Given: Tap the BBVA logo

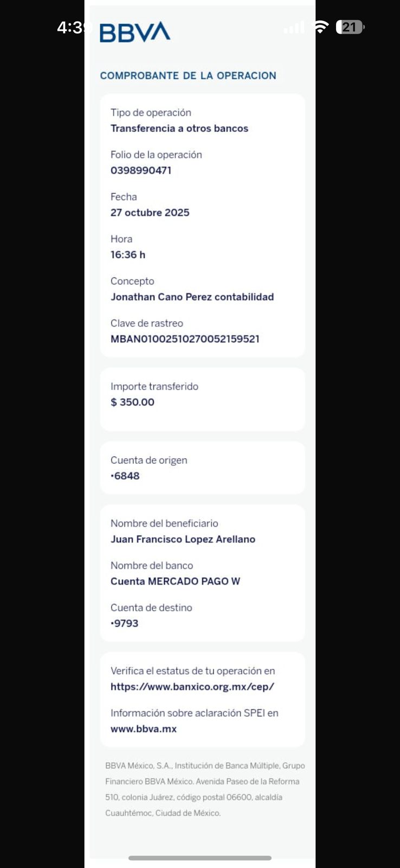Looking at the screenshot, I should point(135,33).
